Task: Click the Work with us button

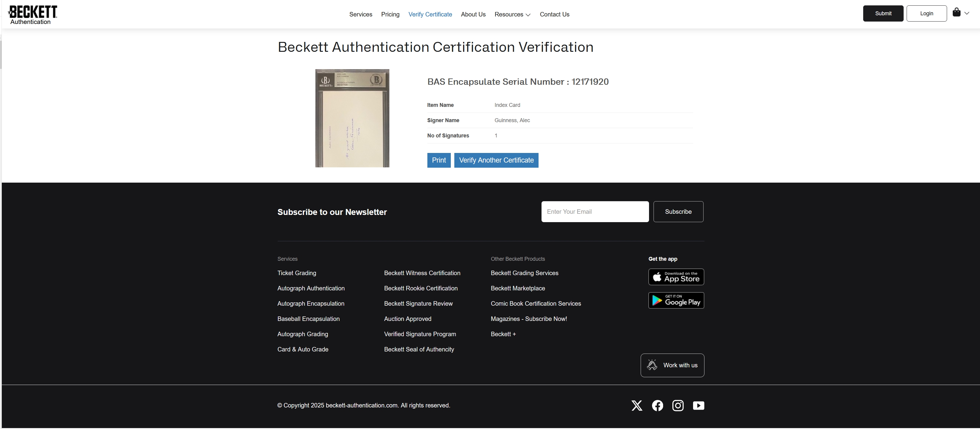Action: 672,366
